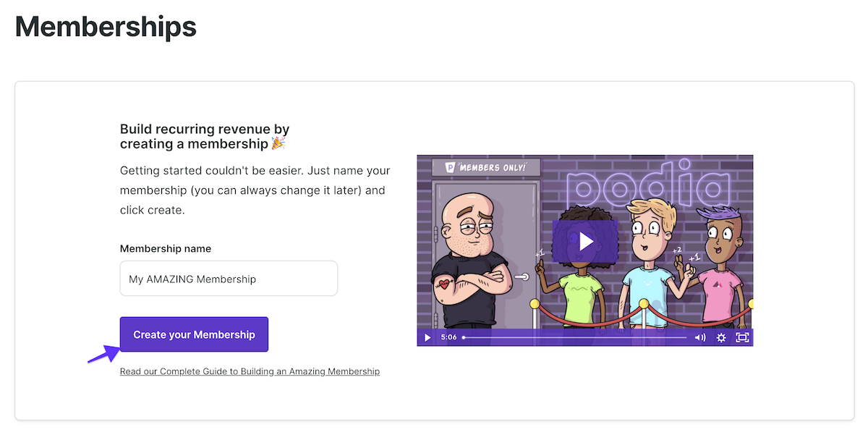The height and width of the screenshot is (435, 868).
Task: Open video settings gear icon
Action: coord(721,337)
